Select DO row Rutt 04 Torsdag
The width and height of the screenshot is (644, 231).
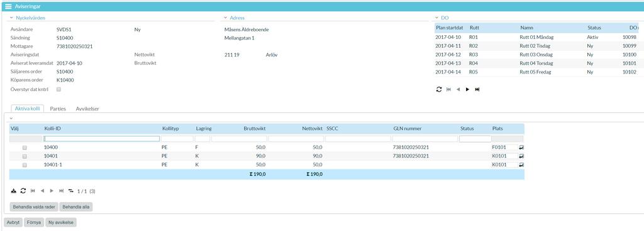point(536,63)
